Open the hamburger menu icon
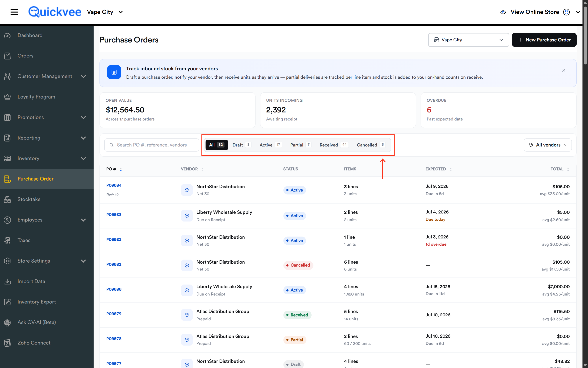 (x=14, y=12)
